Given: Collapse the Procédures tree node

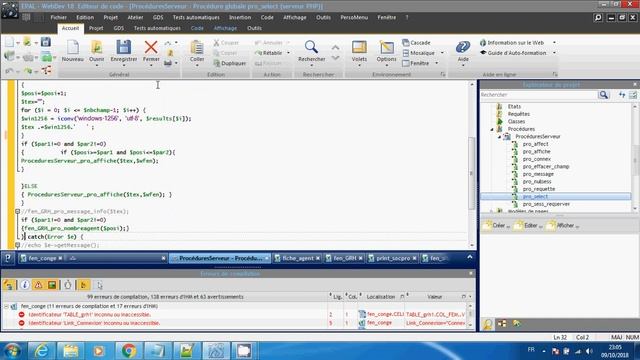Looking at the screenshot, I should click(x=492, y=129).
